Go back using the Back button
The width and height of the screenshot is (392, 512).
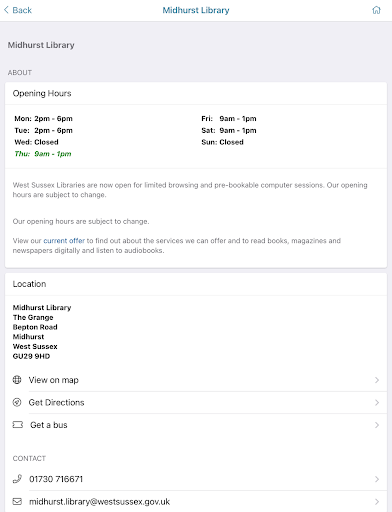click(18, 10)
